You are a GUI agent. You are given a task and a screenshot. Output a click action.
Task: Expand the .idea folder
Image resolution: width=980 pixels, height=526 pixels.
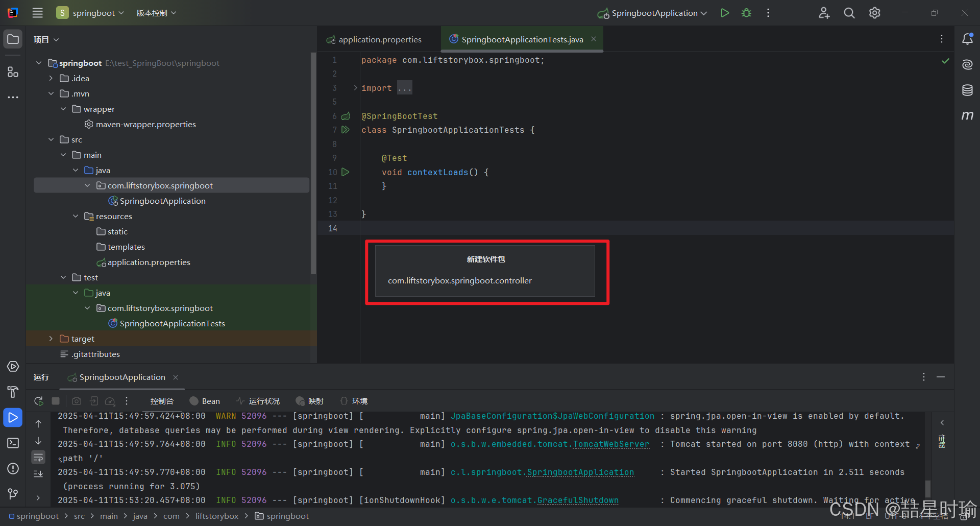pos(51,78)
